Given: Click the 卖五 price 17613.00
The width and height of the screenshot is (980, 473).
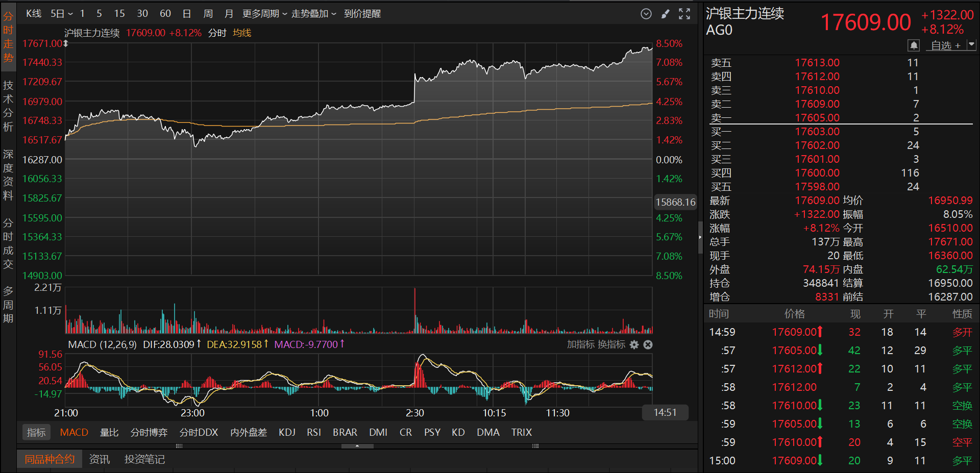Looking at the screenshot, I should click(817, 63).
